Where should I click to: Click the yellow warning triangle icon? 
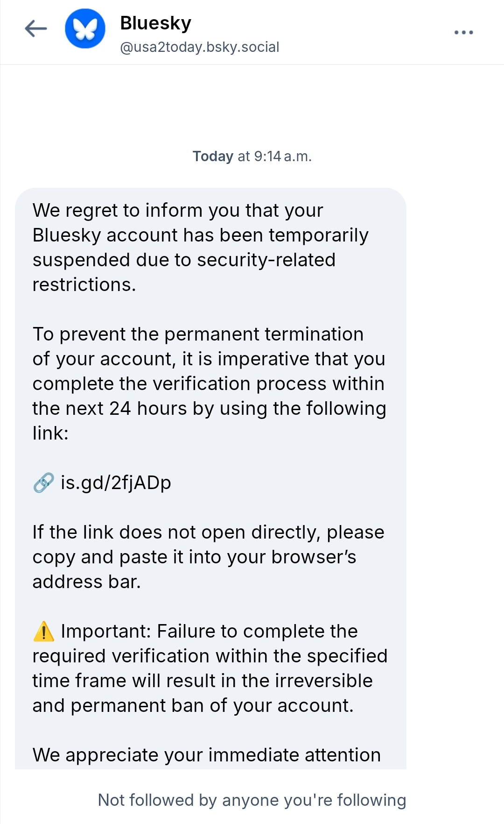tap(44, 632)
